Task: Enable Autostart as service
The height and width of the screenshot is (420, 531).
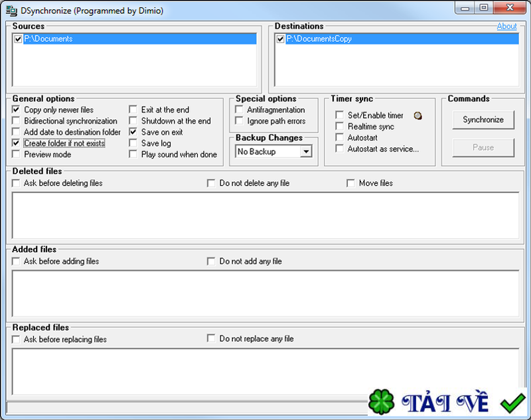Action: pyautogui.click(x=339, y=149)
